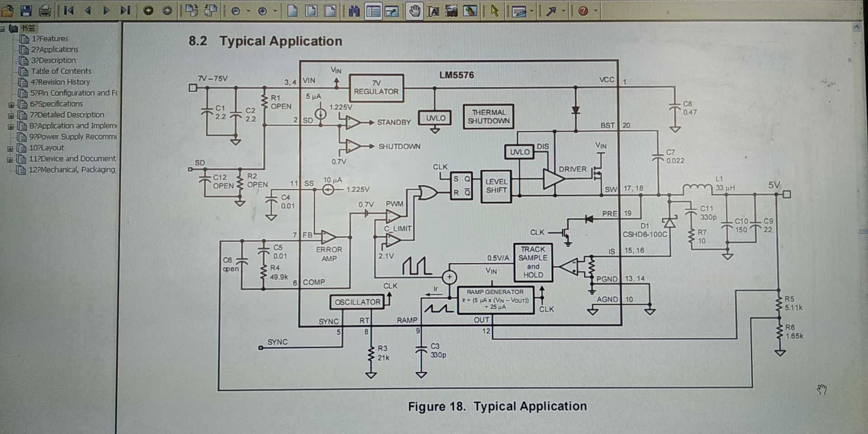This screenshot has height=434, width=868.
Task: Select the Text Select tool
Action: pyautogui.click(x=433, y=11)
